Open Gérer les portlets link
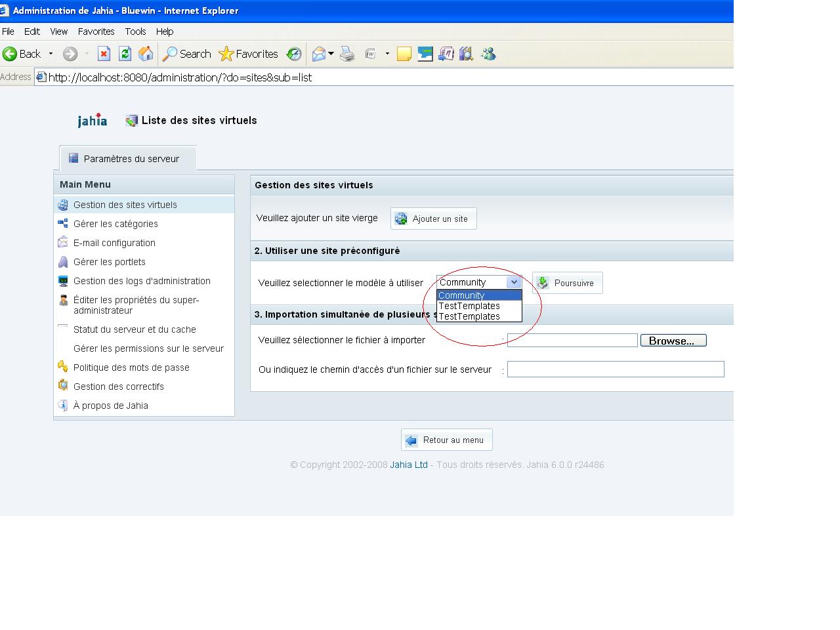This screenshot has height=630, width=840. coord(110,262)
